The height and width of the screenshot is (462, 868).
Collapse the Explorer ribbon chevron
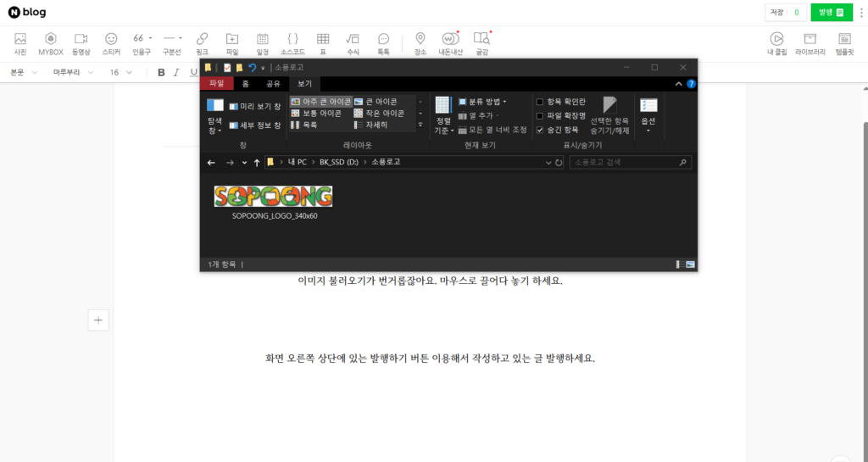(x=679, y=84)
